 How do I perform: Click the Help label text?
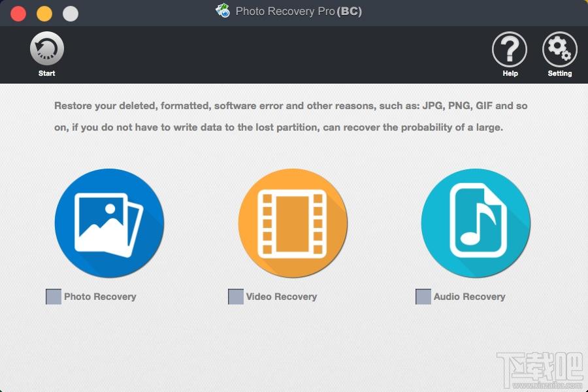(x=510, y=74)
